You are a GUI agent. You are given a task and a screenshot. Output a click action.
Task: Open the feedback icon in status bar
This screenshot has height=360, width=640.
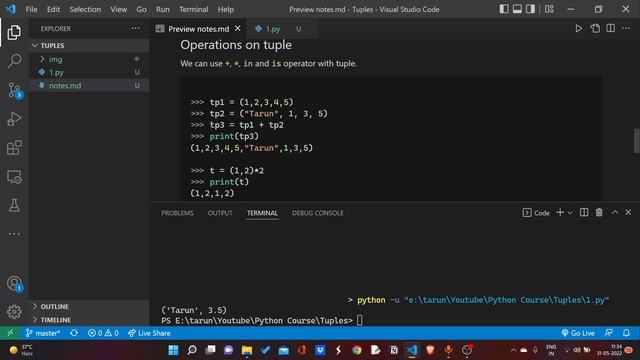coord(608,333)
